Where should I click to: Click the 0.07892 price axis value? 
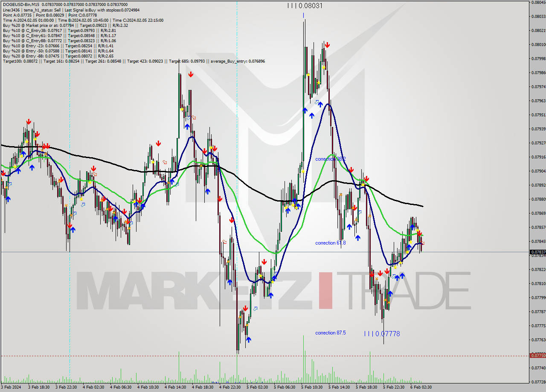[538, 185]
